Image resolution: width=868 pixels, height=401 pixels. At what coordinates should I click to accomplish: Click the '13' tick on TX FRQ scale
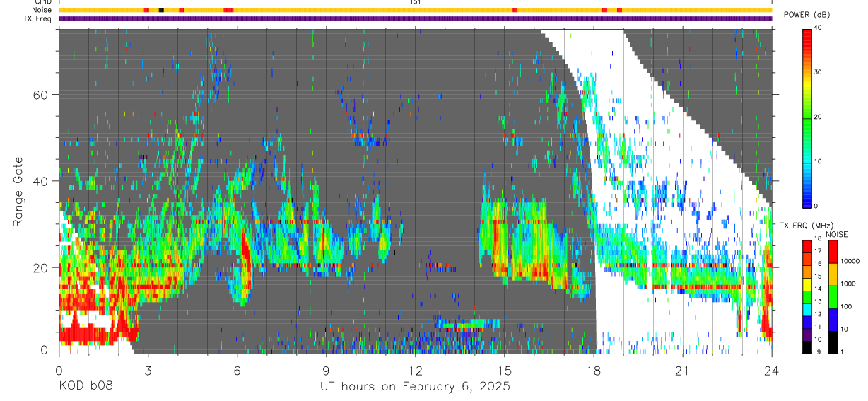click(x=817, y=301)
